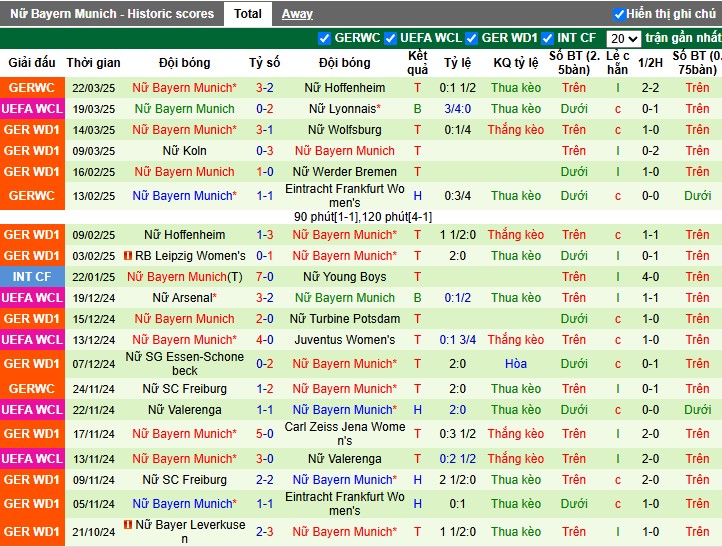
Task: Click Nữ Turbine Potsdam team name
Action: [x=344, y=319]
